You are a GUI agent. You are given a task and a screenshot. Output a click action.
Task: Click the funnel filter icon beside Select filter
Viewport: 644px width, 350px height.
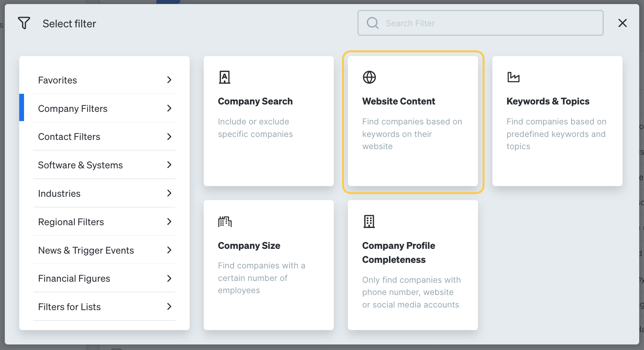coord(24,23)
